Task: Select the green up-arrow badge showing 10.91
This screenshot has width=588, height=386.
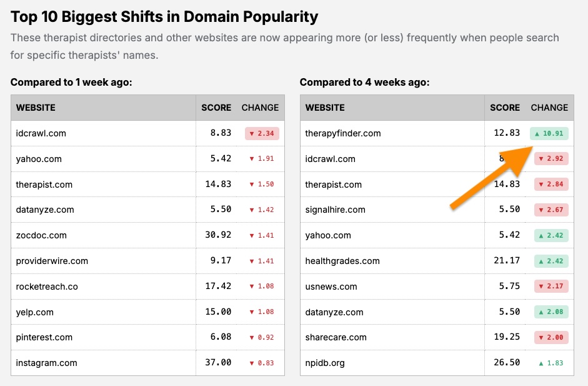Action: [550, 133]
